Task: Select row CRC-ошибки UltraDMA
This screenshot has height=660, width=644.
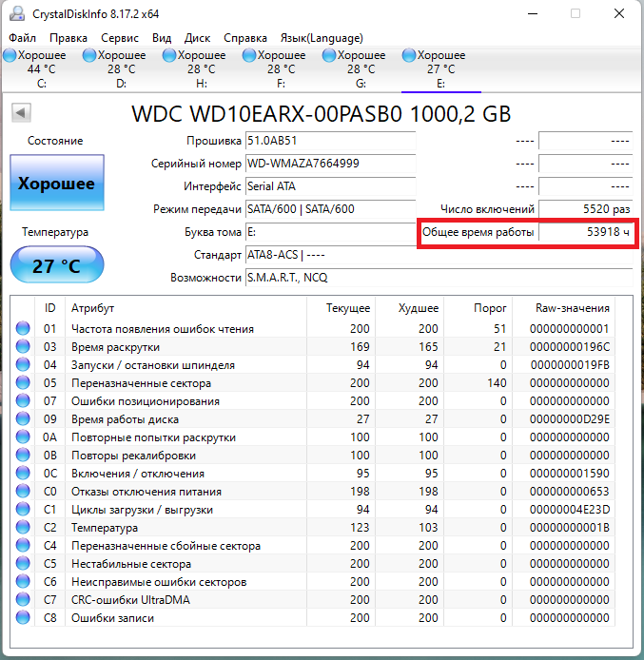Action: coord(313,600)
